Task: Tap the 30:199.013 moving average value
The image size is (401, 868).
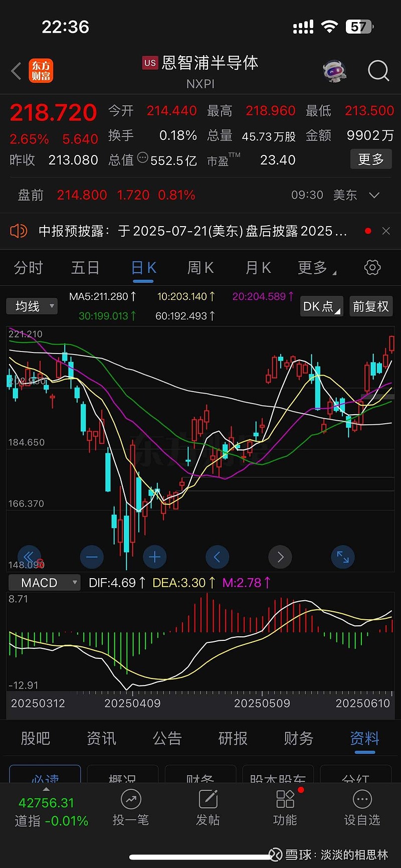Action: (107, 316)
